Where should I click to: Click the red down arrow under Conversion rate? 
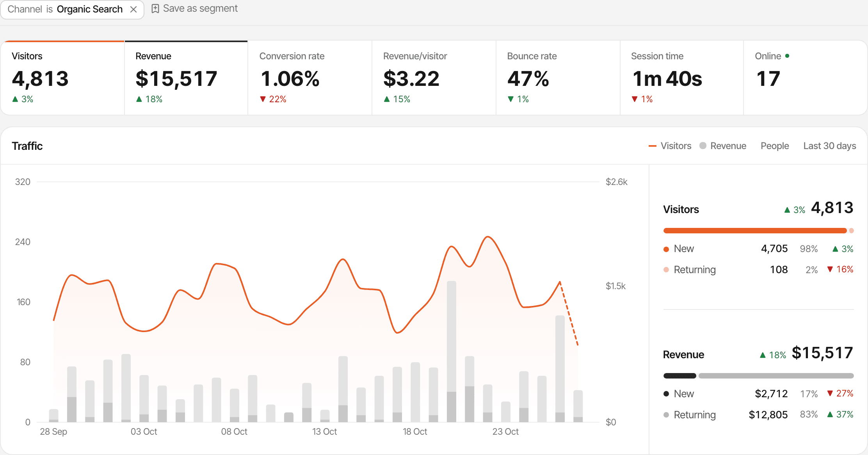pyautogui.click(x=263, y=99)
